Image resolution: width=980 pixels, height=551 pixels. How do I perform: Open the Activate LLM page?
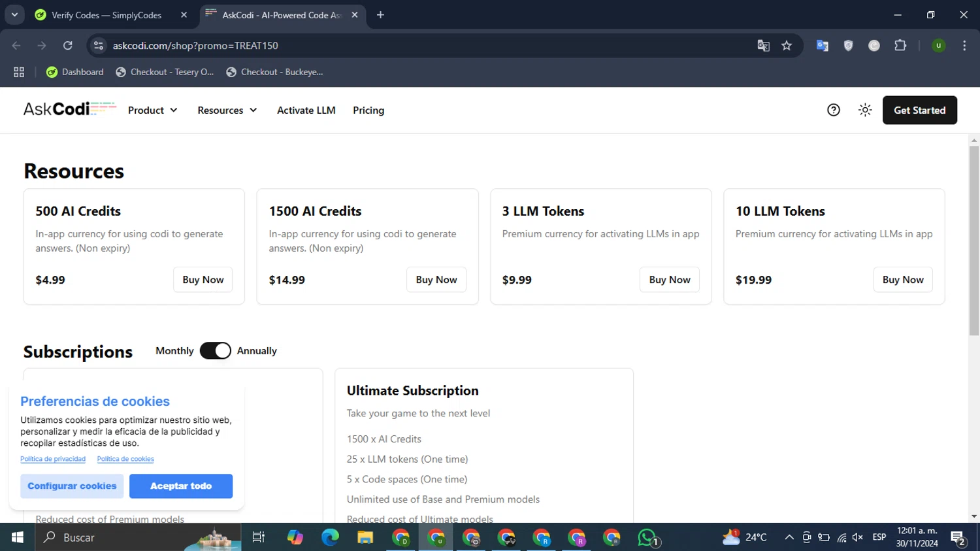coord(306,110)
